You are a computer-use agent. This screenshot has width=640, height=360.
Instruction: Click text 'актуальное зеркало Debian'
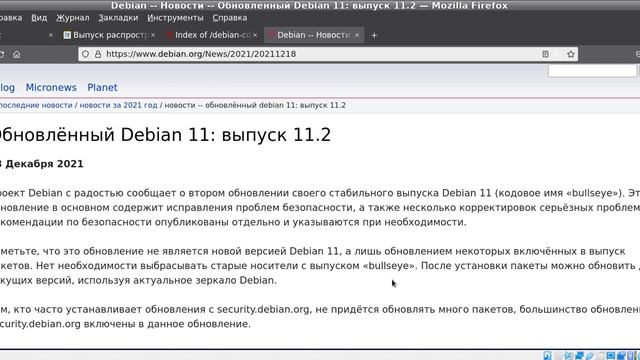pos(203,280)
